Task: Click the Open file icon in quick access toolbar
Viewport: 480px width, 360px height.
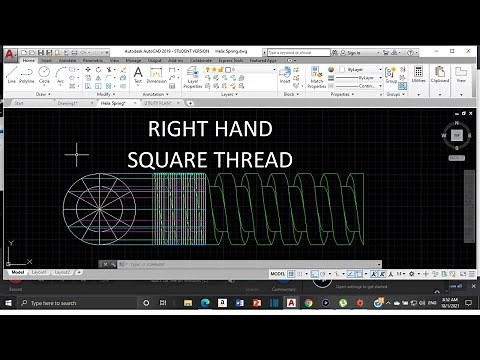Action: click(32, 52)
